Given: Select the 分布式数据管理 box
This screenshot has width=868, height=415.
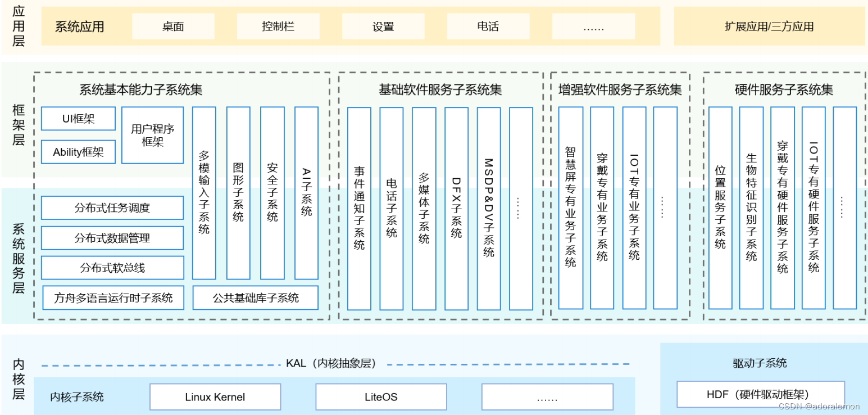Looking at the screenshot, I should (112, 238).
